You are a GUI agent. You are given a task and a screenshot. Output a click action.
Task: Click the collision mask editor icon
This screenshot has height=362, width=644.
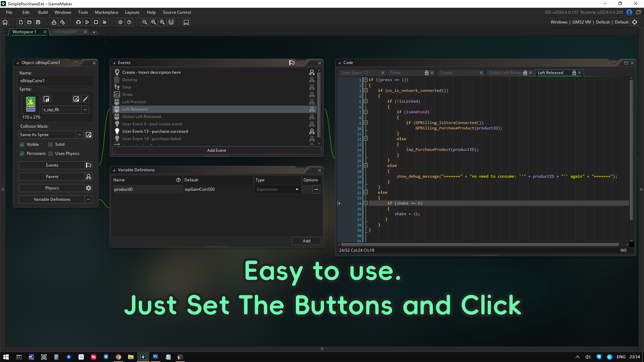[89, 135]
